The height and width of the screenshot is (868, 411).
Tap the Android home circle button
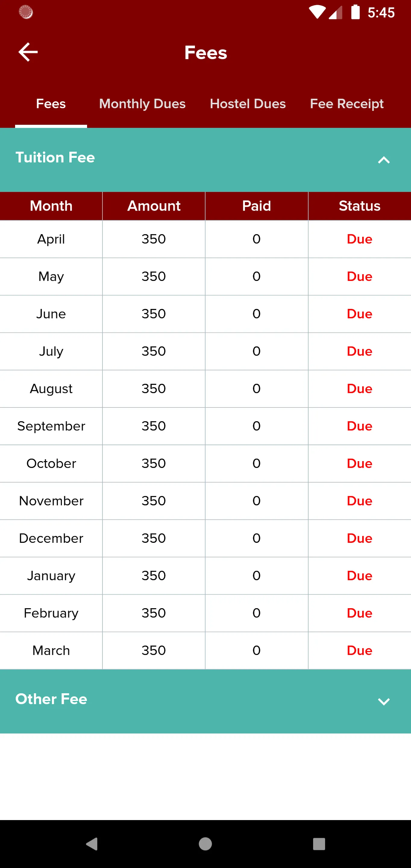pos(205,844)
